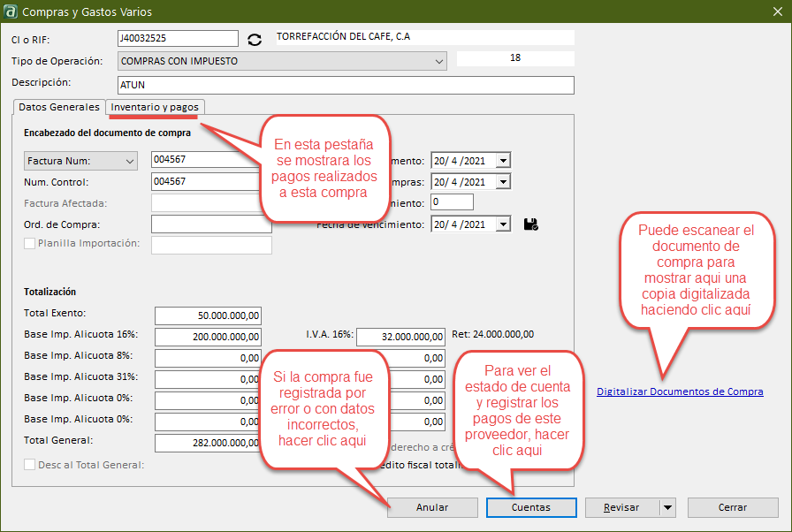Click the Descripción field containing ATUN
The height and width of the screenshot is (532, 792).
pyautogui.click(x=345, y=85)
